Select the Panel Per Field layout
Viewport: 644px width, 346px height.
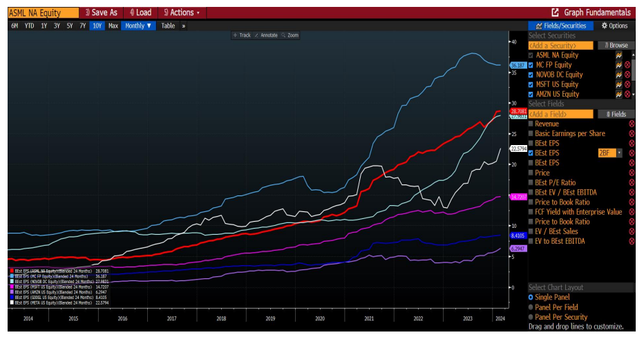[x=531, y=307]
